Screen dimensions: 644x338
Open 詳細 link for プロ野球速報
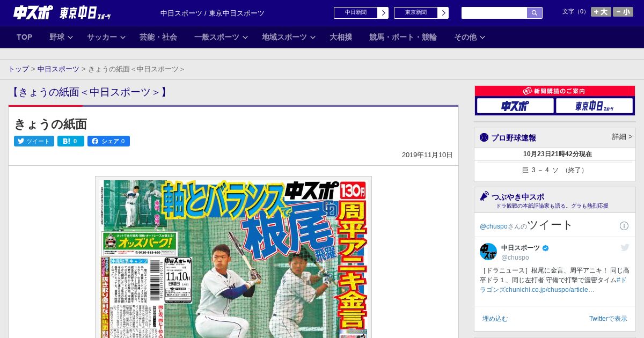(622, 137)
